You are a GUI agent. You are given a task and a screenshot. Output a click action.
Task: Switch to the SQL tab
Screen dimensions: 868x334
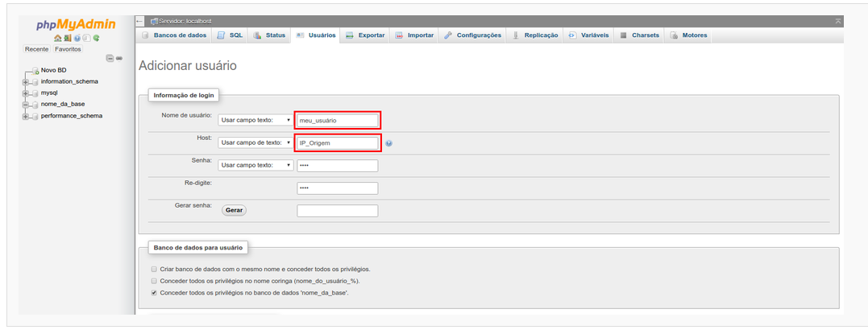tap(230, 35)
